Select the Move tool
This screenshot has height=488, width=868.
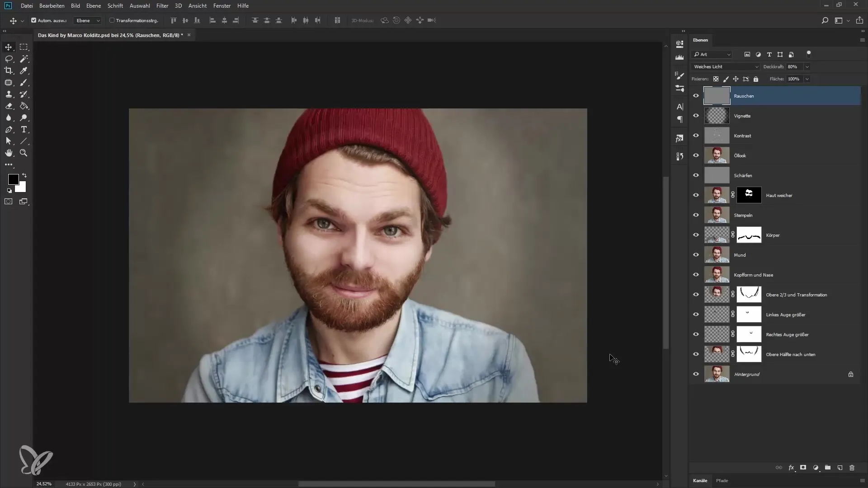coord(9,47)
